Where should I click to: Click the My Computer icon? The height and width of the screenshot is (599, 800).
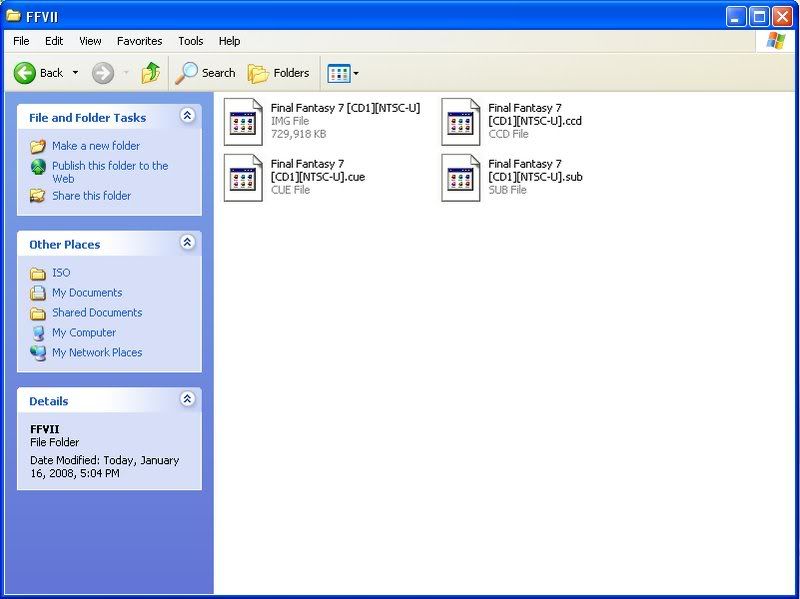38,333
